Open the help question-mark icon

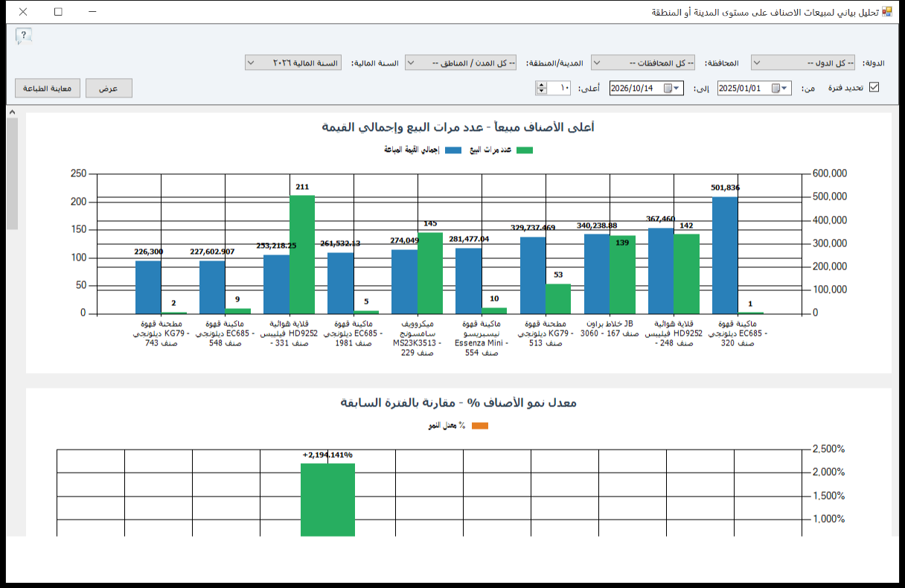pos(24,36)
